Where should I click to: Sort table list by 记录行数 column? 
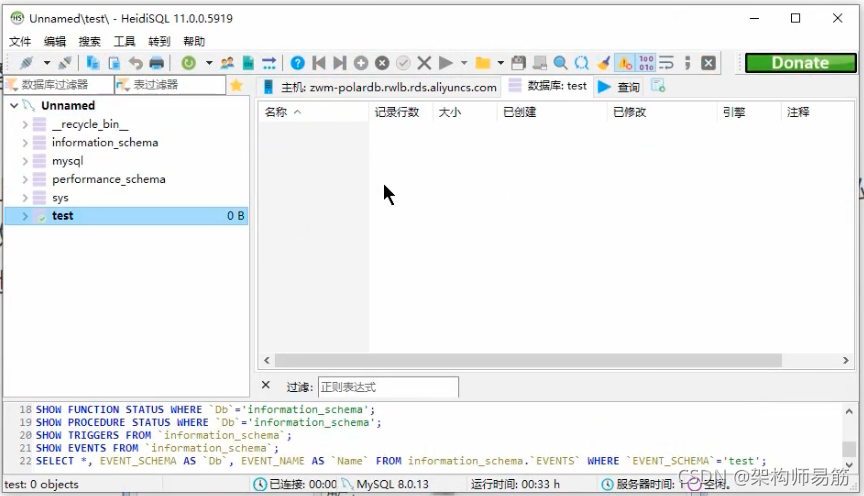(401, 112)
